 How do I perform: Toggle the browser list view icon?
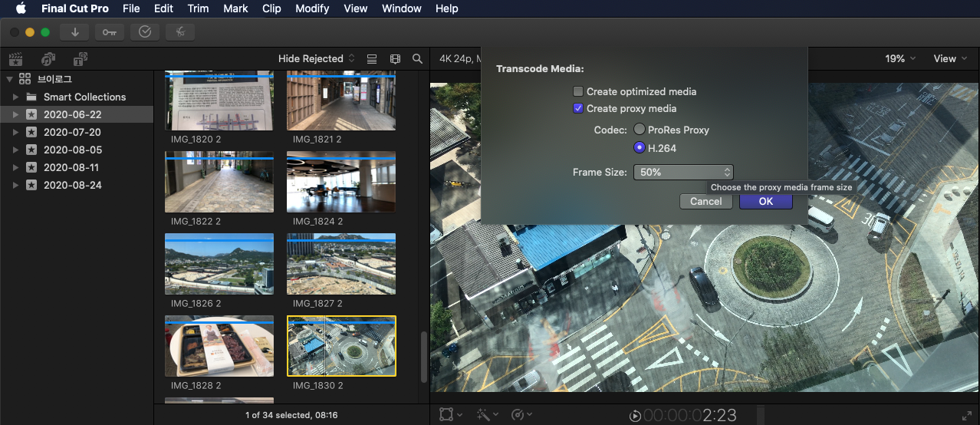(372, 58)
